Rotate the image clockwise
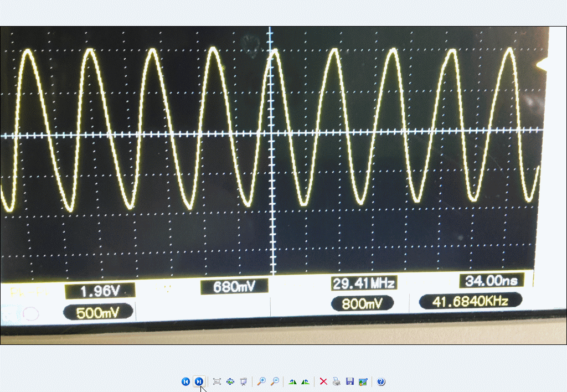567x392 pixels. click(x=292, y=381)
